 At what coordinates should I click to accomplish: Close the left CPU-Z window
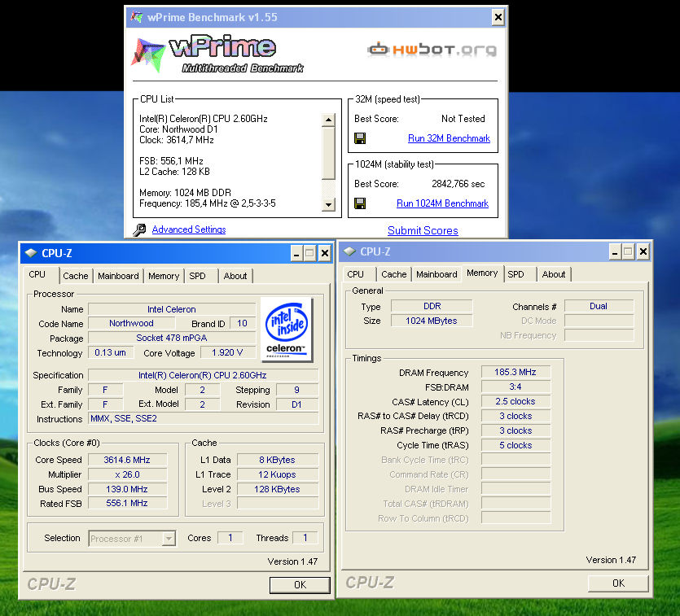tap(324, 253)
